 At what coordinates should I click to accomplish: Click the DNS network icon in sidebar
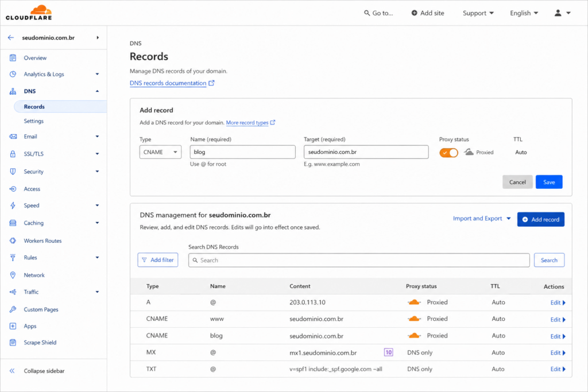pos(13,91)
